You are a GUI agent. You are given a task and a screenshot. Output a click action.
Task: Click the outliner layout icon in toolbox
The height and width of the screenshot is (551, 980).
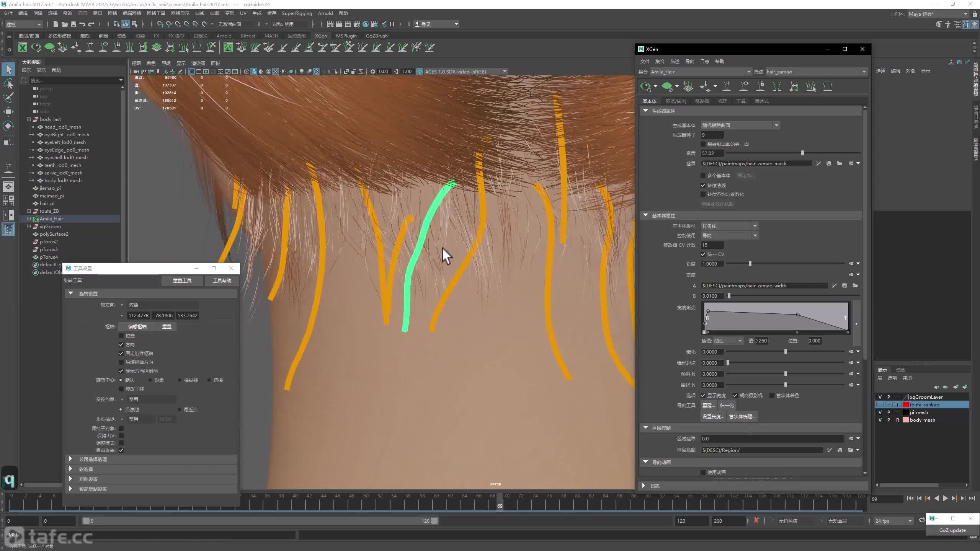(x=8, y=229)
